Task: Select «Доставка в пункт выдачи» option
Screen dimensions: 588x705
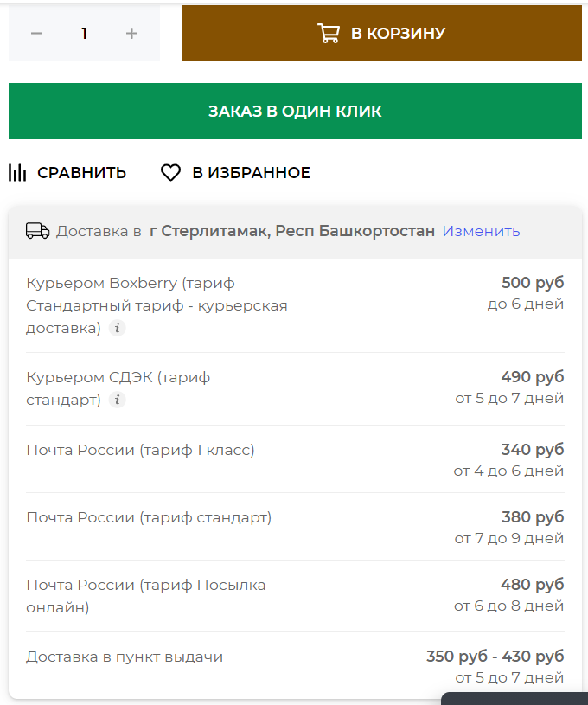Action: 295,667
